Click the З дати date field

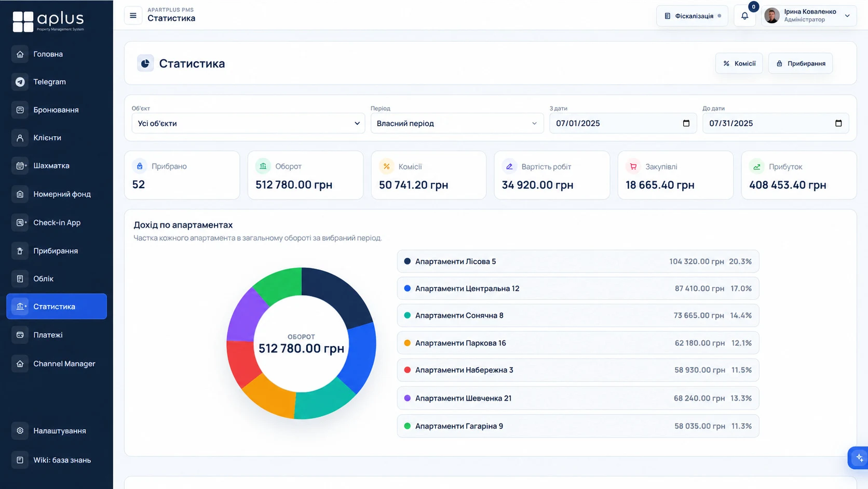623,123
